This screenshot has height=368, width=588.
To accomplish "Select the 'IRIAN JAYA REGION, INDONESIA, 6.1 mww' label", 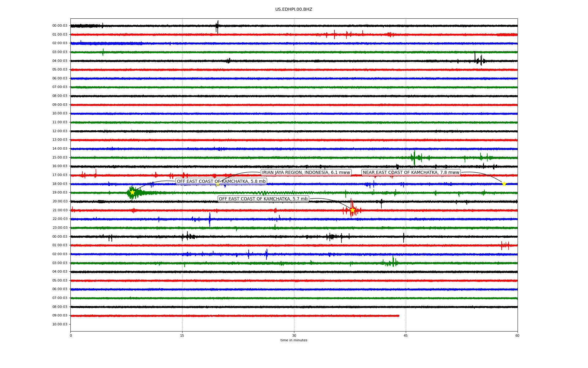I will pyautogui.click(x=306, y=172).
